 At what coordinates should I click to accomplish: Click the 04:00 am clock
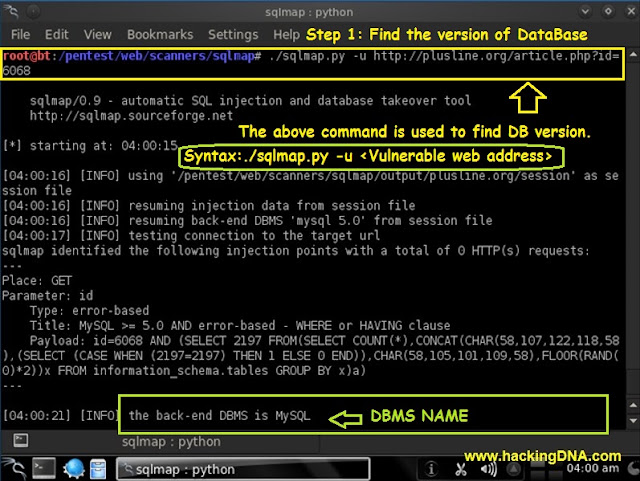click(592, 468)
